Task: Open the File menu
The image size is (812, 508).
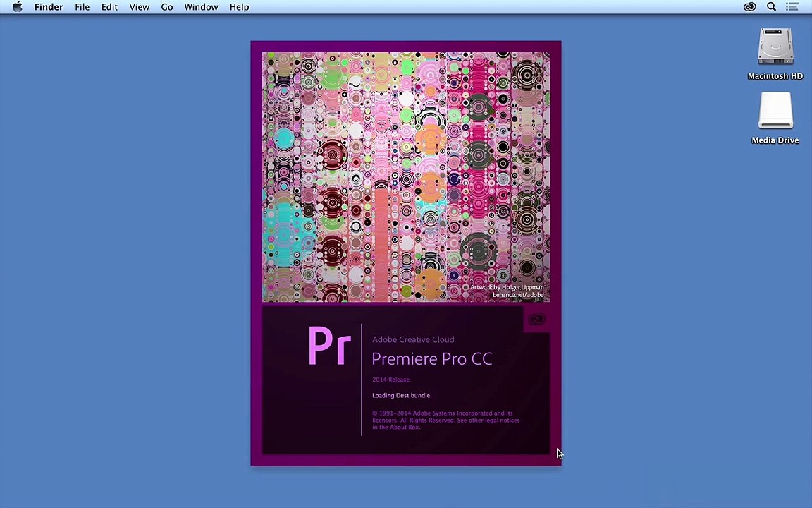Action: coord(82,7)
